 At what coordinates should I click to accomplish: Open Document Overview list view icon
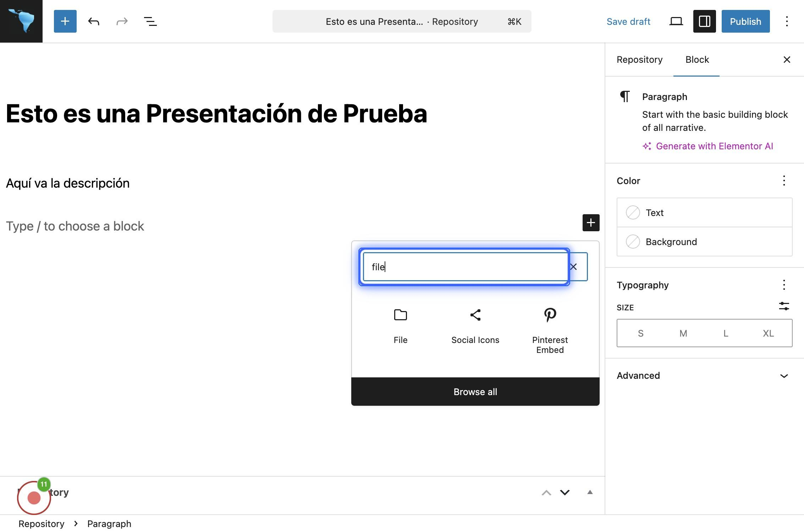click(x=150, y=21)
